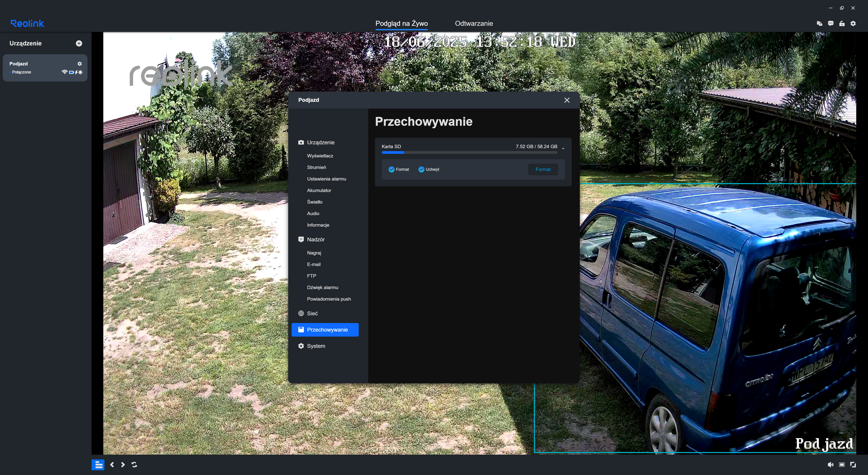Select the Podjazd device card in sidebar

[x=45, y=68]
